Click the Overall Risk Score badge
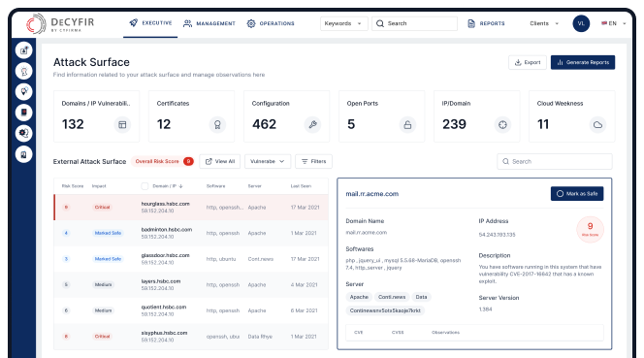Image resolution: width=644 pixels, height=358 pixels. tap(164, 161)
